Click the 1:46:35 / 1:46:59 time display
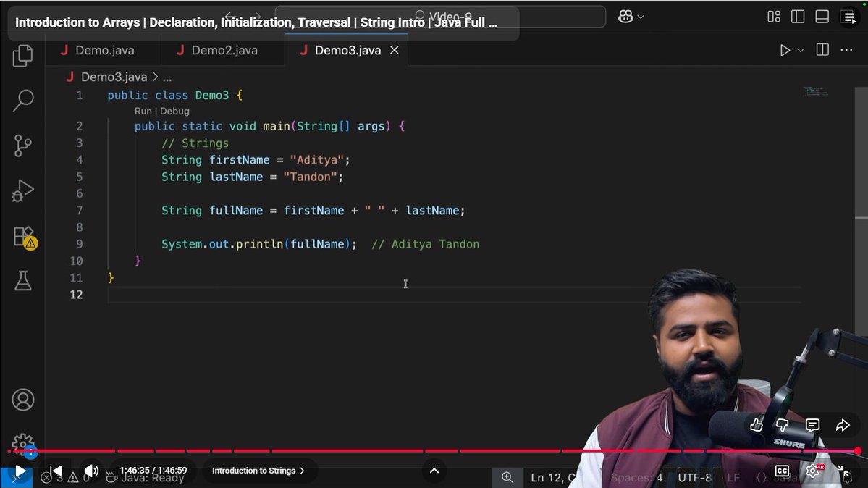Screen dimensions: 868x488 (x=153, y=471)
